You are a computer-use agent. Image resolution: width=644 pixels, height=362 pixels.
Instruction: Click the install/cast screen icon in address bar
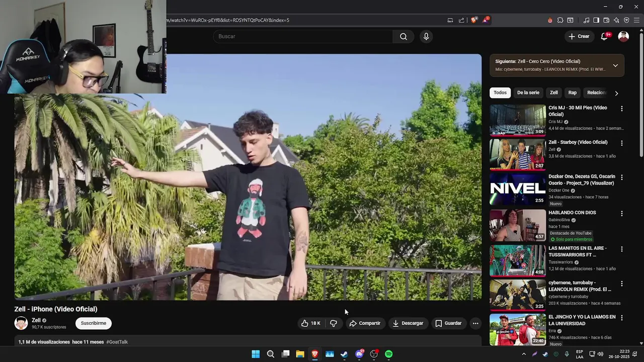click(x=450, y=20)
